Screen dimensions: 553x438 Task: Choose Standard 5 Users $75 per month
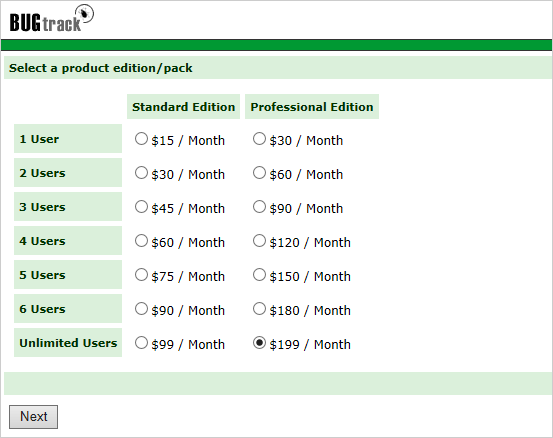[141, 275]
